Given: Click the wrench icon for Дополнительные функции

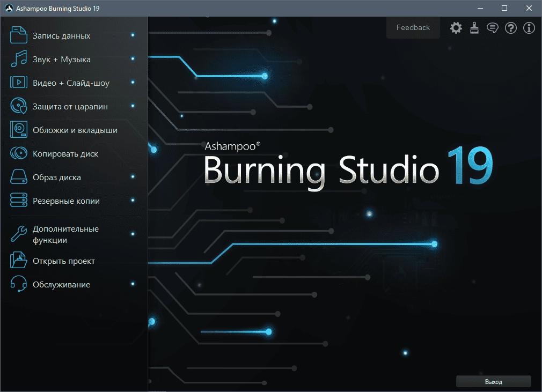Looking at the screenshot, I should coord(19,234).
